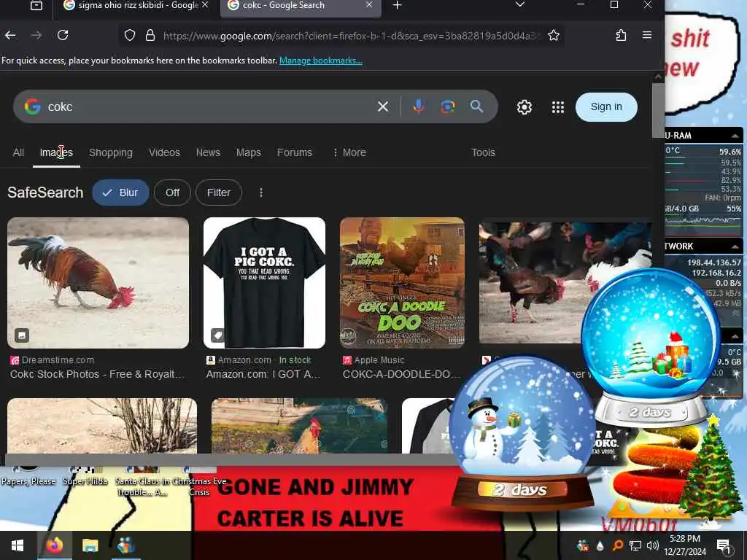Open the tracking protection shield icon
The width and height of the screenshot is (747, 560).
[130, 35]
